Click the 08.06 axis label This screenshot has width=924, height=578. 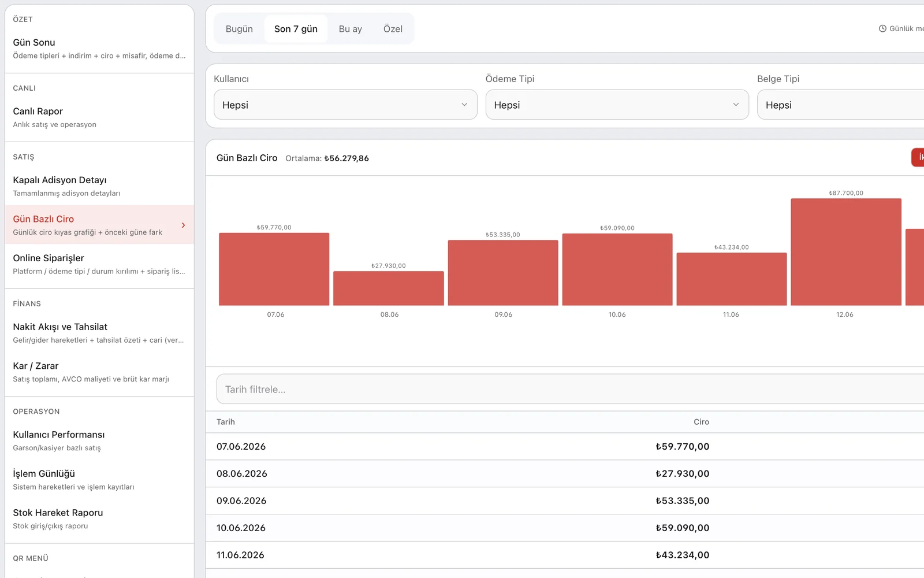(389, 314)
